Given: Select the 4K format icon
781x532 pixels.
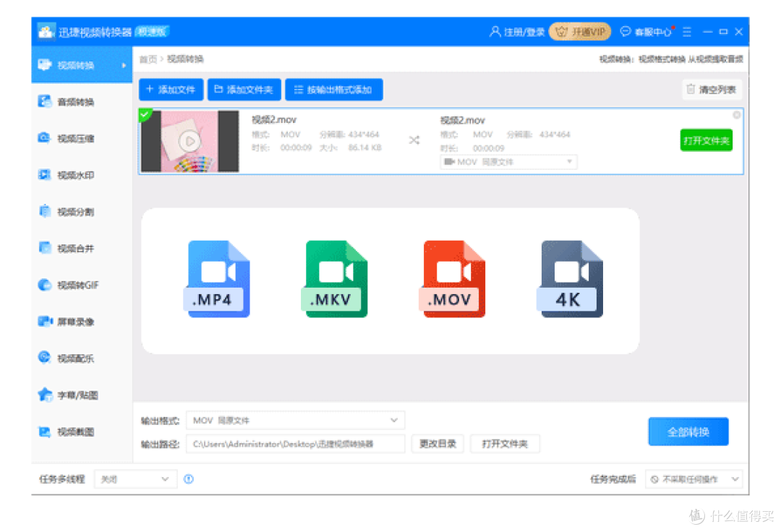Looking at the screenshot, I should (x=570, y=279).
